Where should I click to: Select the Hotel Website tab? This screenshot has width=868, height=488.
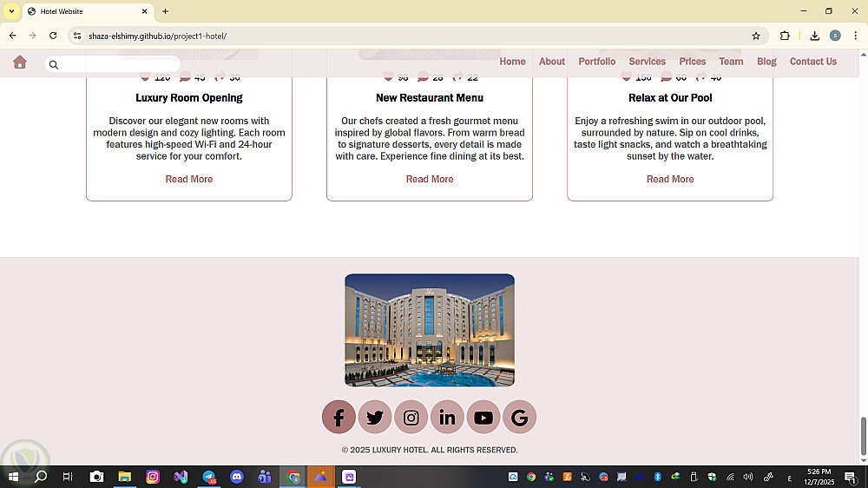click(x=89, y=11)
